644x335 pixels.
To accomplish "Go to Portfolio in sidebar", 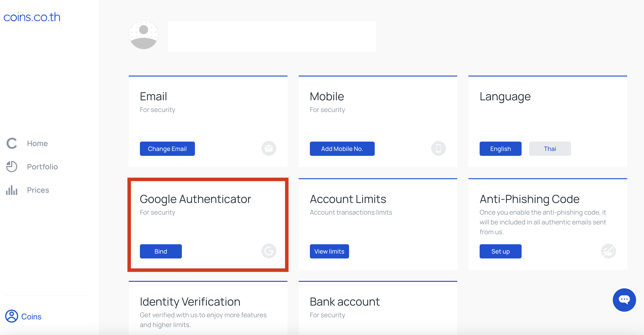I will click(x=42, y=167).
